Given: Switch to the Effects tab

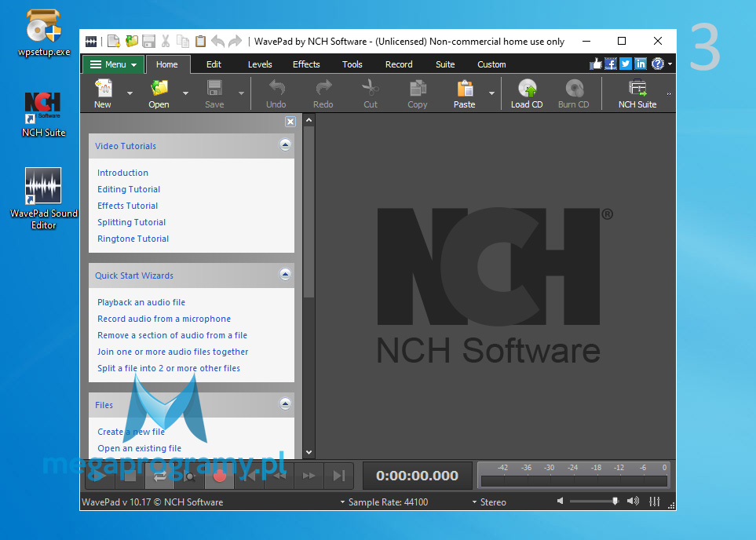Looking at the screenshot, I should 306,64.
